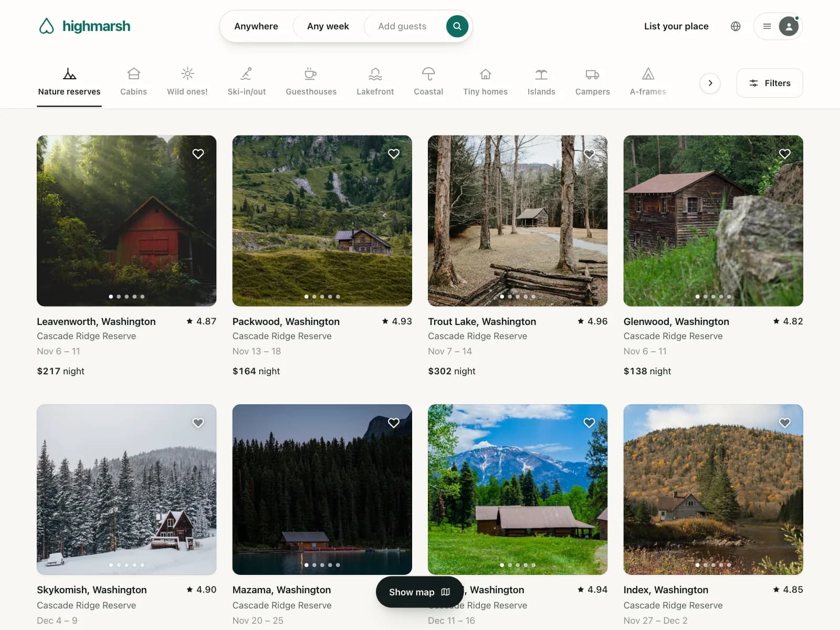Image resolution: width=840 pixels, height=630 pixels.
Task: Favorite the Trout Lake listing with heart
Action: (589, 154)
